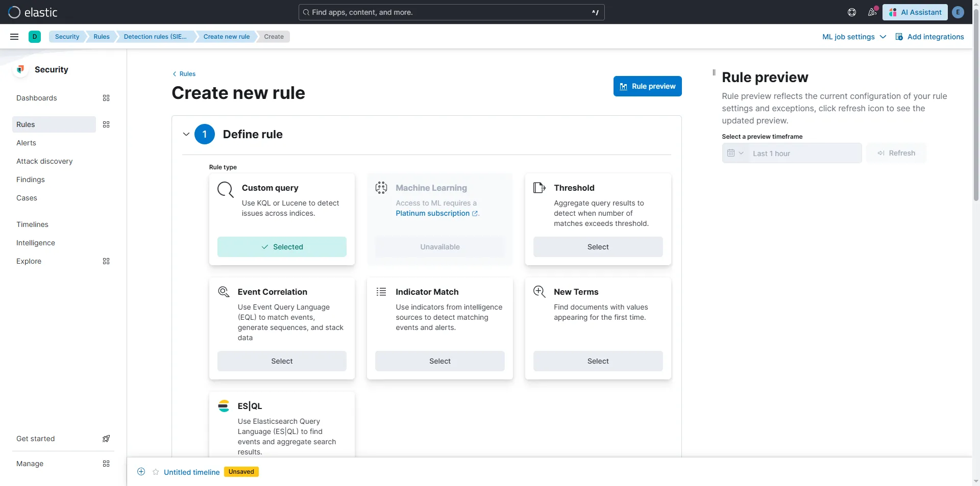The image size is (980, 486).
Task: Favorite the Untitled timeline with star
Action: (156, 472)
